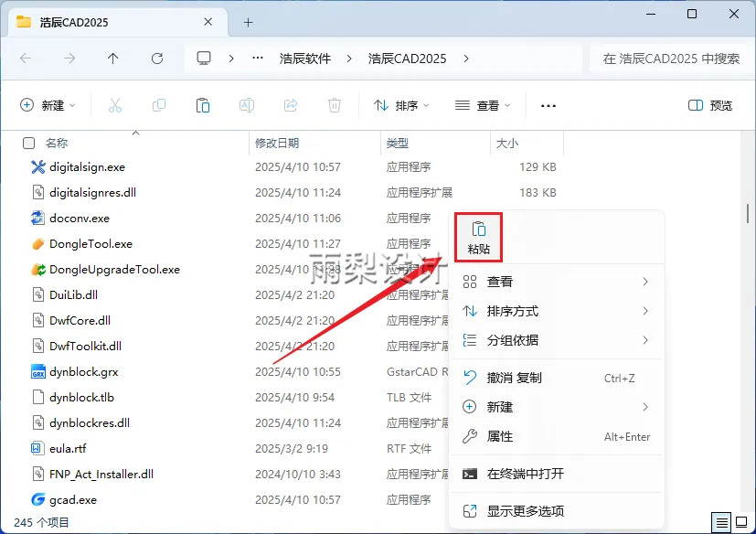This screenshot has width=756, height=534.
Task: Select the file DwfCore.dll
Action: click(80, 320)
